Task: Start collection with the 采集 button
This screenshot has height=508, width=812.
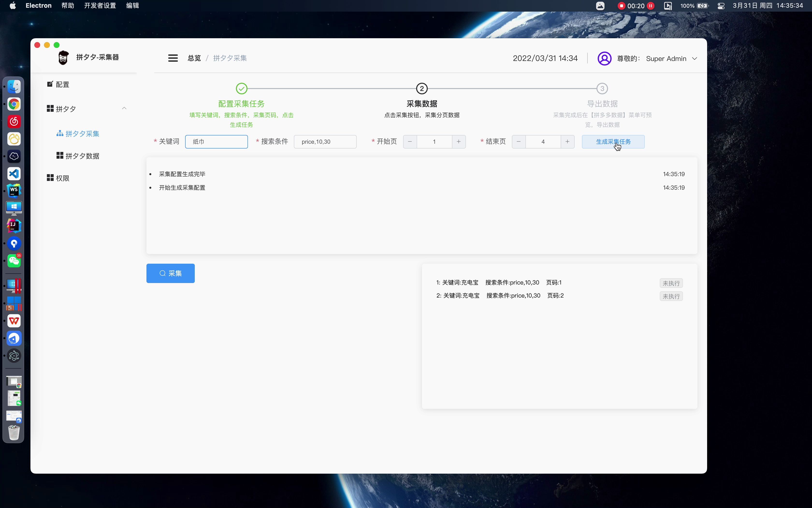Action: pyautogui.click(x=170, y=273)
